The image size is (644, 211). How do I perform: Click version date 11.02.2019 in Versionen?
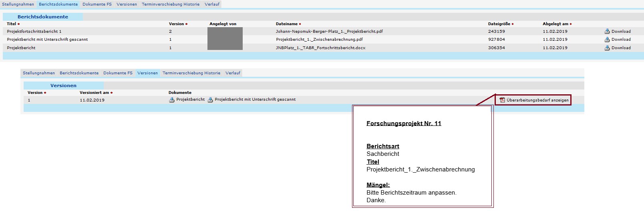pyautogui.click(x=92, y=100)
